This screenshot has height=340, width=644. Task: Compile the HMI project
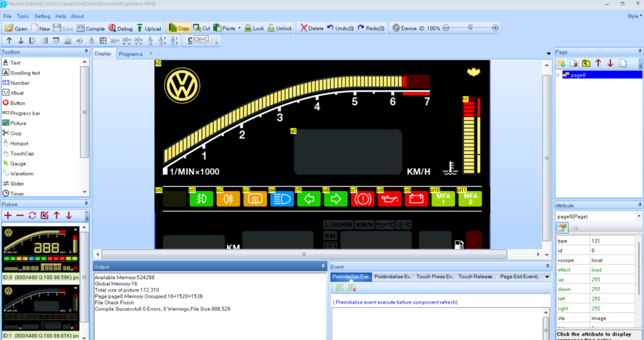[x=91, y=28]
